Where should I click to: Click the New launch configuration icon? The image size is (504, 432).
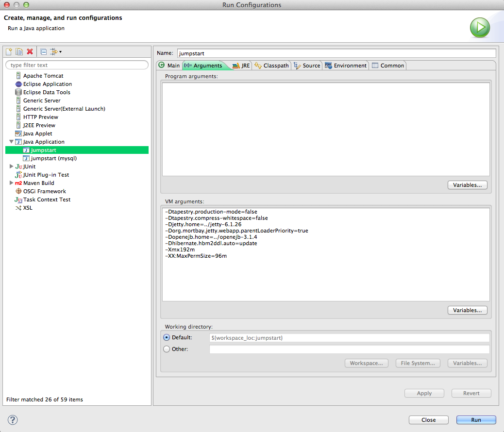(9, 51)
